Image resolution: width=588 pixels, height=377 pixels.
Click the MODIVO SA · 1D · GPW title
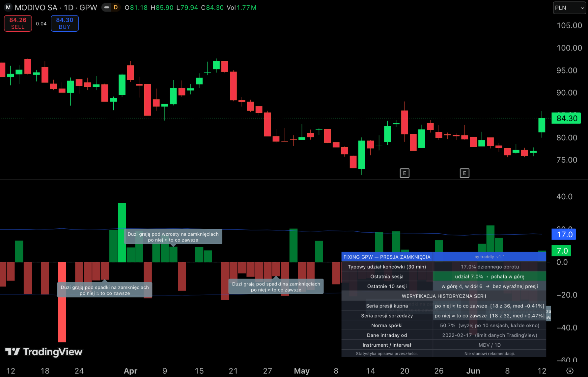[x=56, y=8]
